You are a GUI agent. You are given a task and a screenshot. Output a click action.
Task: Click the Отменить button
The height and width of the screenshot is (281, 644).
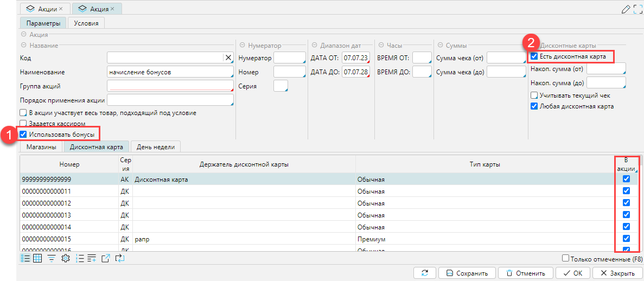tap(525, 273)
